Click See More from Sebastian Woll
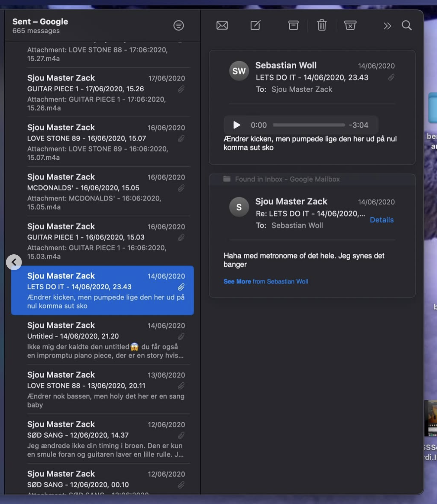 click(266, 281)
